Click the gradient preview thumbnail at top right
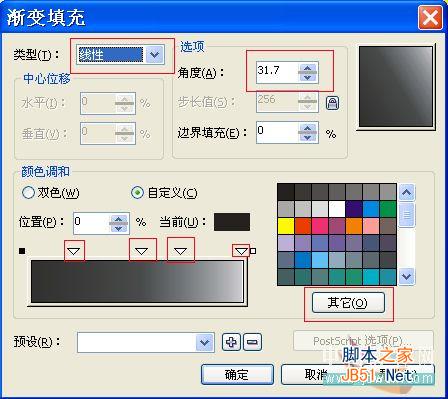 [x=396, y=87]
